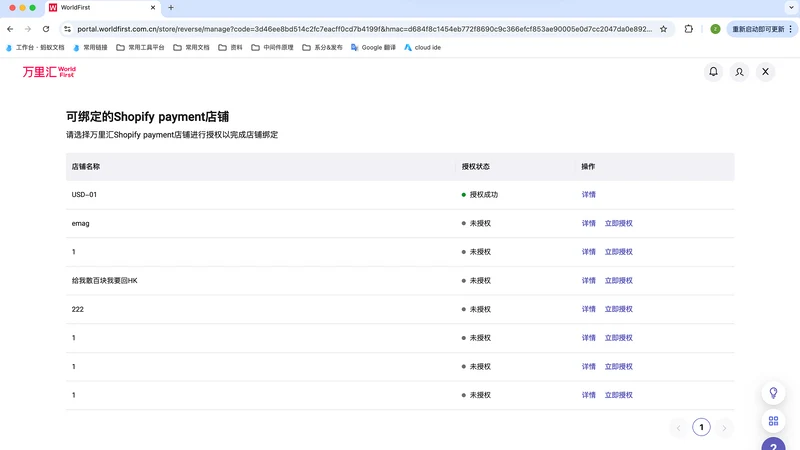Image resolution: width=800 pixels, height=450 pixels.
Task: Click the URL address bar
Action: (x=364, y=29)
